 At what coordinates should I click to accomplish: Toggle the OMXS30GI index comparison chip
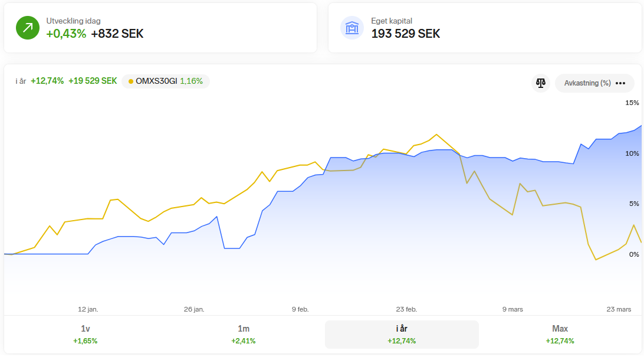pos(166,81)
